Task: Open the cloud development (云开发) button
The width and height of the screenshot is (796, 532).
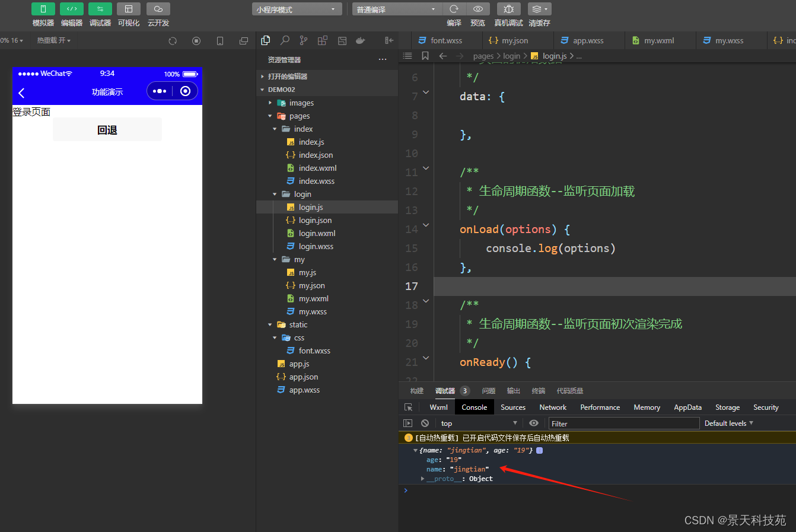Action: click(x=158, y=9)
